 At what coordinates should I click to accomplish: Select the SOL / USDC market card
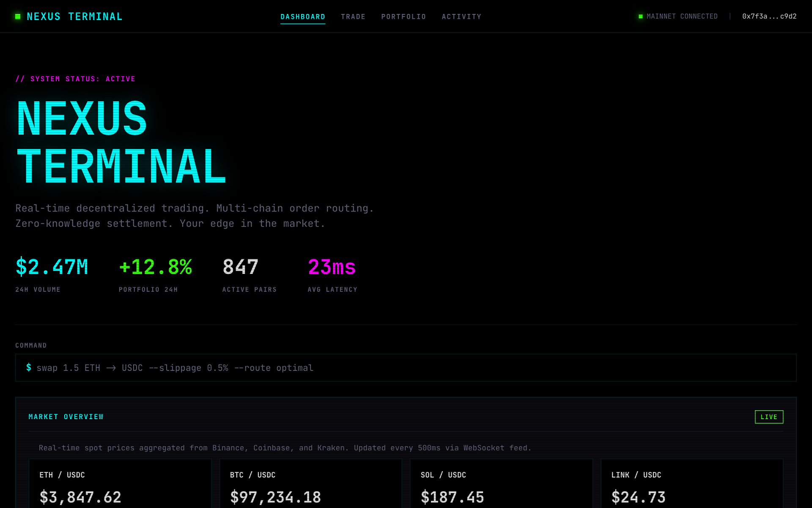point(501,485)
